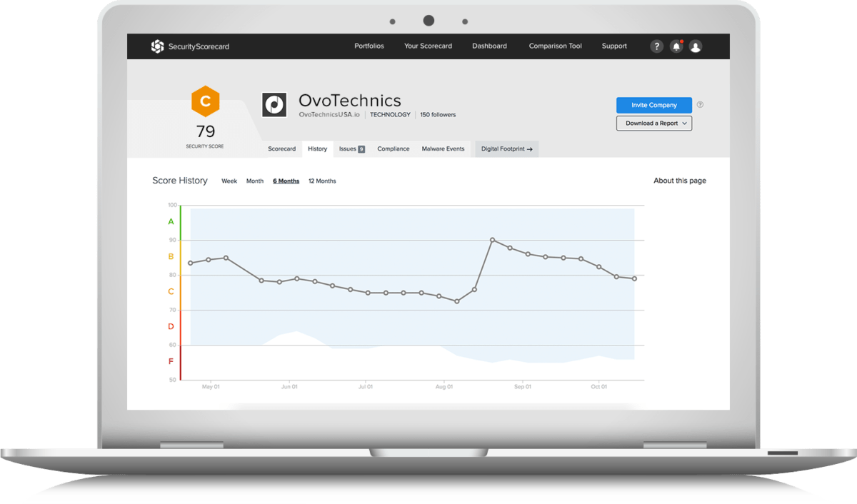The width and height of the screenshot is (857, 504).
Task: Select the Week time range
Action: click(229, 181)
